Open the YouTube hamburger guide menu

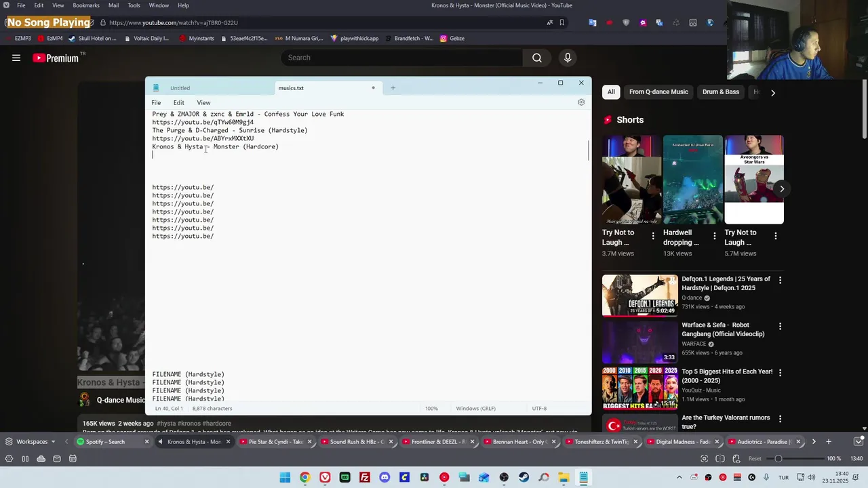(16, 58)
